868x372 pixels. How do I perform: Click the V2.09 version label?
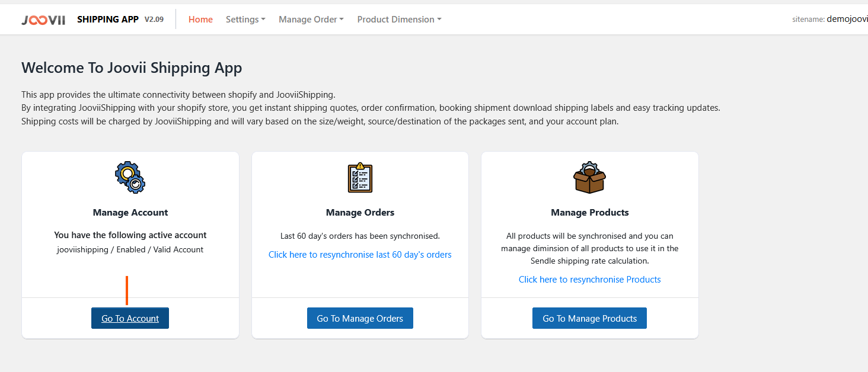[x=154, y=20]
